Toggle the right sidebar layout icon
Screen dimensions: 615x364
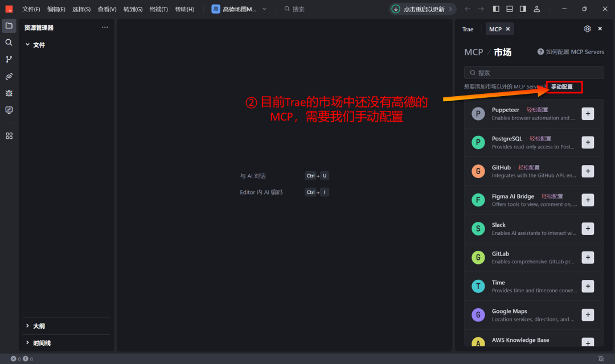523,9
